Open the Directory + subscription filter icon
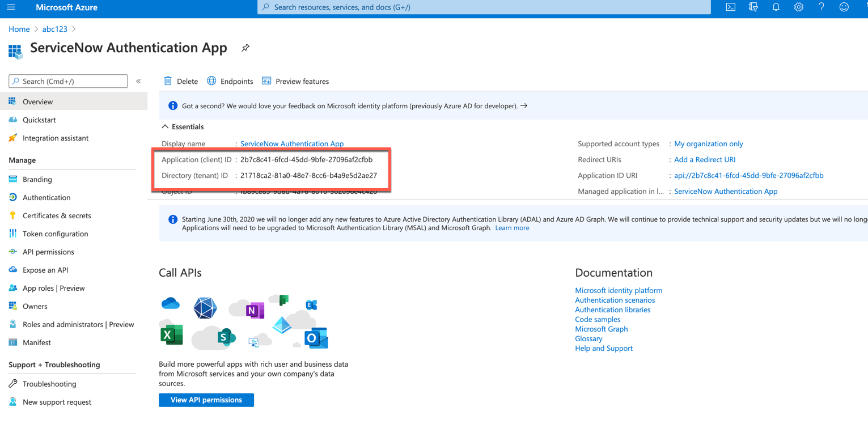Viewport: 868px width, 424px height. tap(753, 7)
